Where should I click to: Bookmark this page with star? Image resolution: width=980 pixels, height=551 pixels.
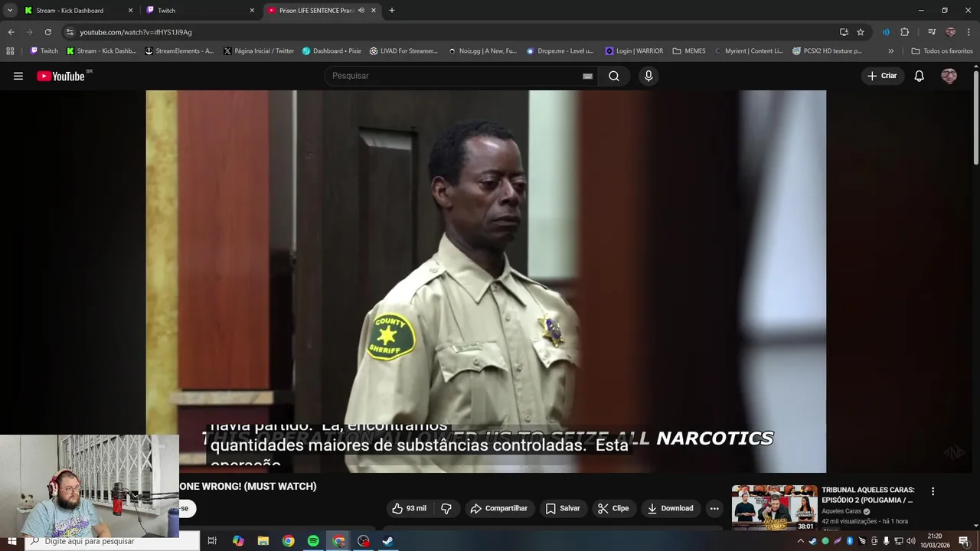coord(861,32)
